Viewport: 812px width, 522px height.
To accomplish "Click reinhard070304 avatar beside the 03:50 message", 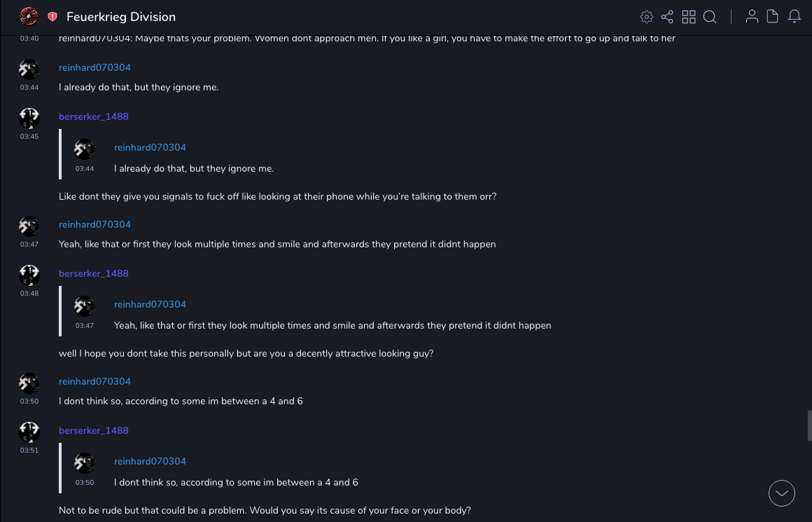I will pos(29,383).
